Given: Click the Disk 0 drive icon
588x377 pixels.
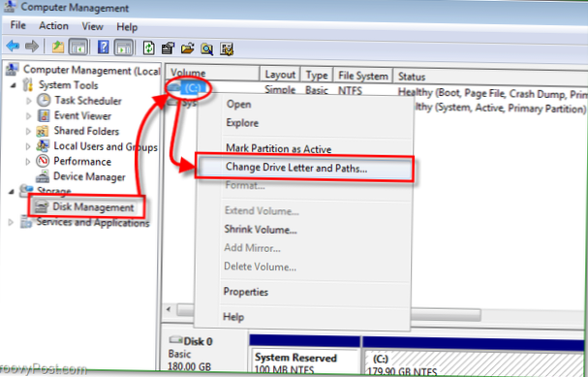Looking at the screenshot, I should point(175,340).
